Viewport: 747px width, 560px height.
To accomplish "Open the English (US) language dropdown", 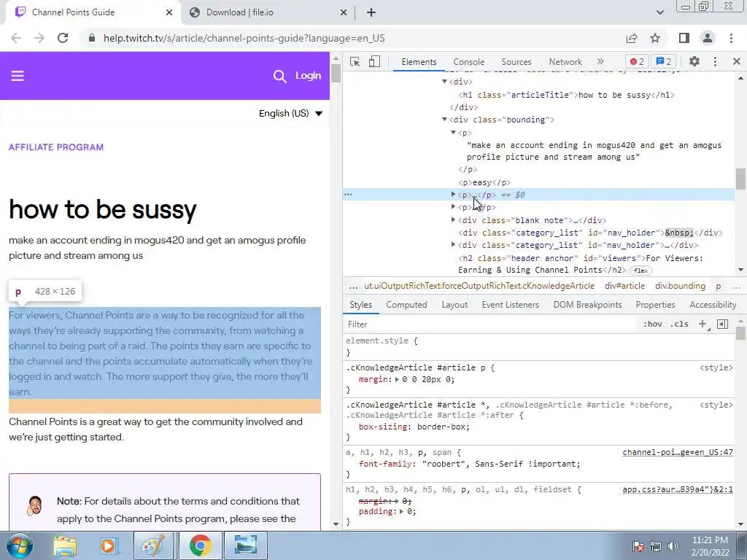I will (290, 113).
